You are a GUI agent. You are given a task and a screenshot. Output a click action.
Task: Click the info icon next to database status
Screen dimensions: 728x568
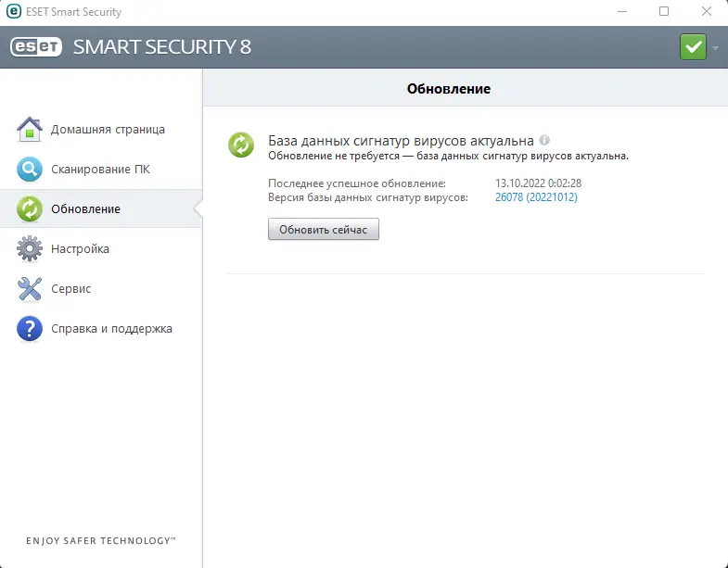(544, 141)
